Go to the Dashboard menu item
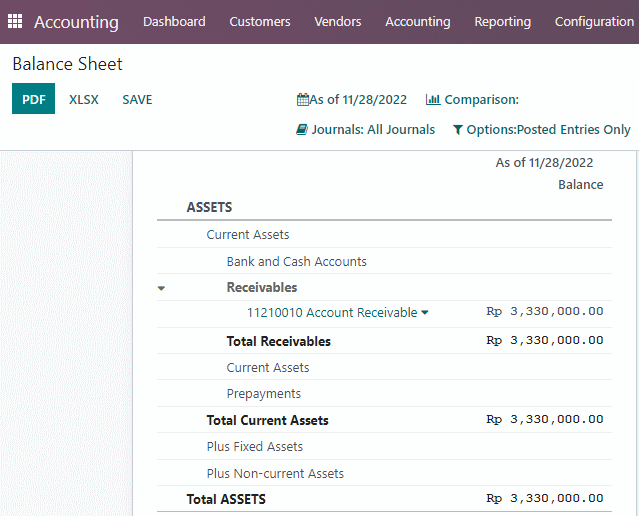This screenshot has width=639, height=516. [174, 21]
